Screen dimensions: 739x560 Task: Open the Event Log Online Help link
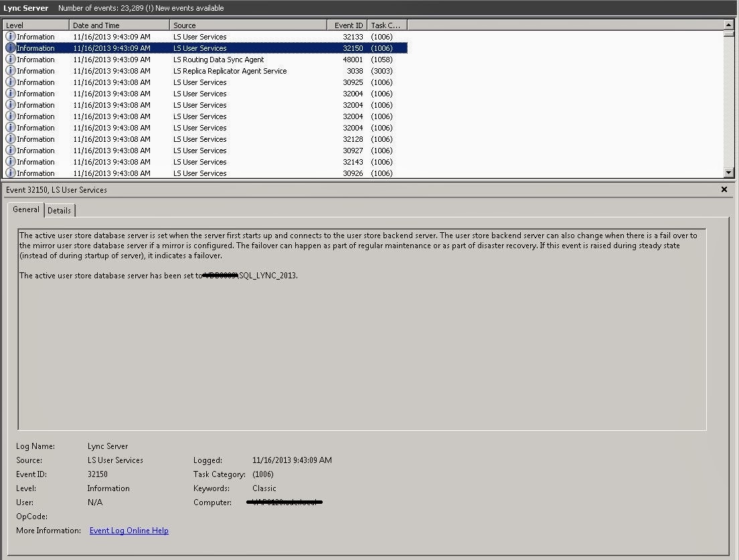coord(129,531)
